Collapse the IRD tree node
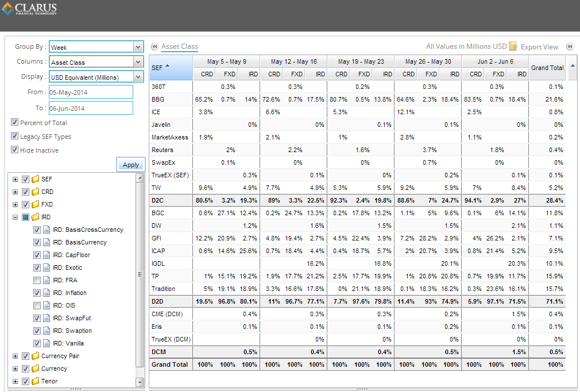The image size is (580, 392). [15, 217]
